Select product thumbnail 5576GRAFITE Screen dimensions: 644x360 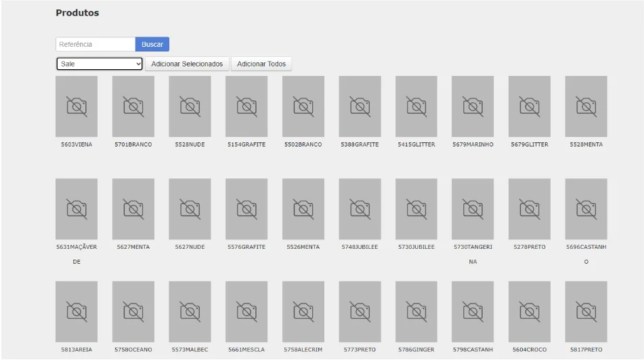pyautogui.click(x=246, y=209)
